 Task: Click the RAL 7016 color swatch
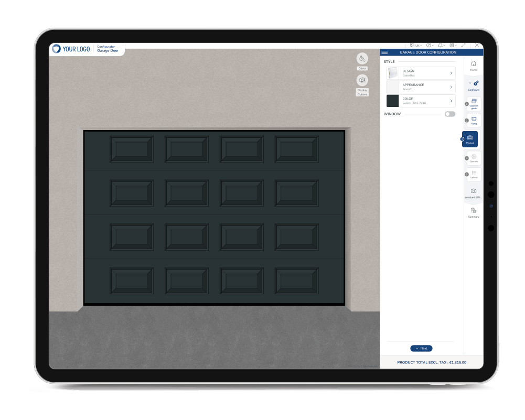point(393,101)
